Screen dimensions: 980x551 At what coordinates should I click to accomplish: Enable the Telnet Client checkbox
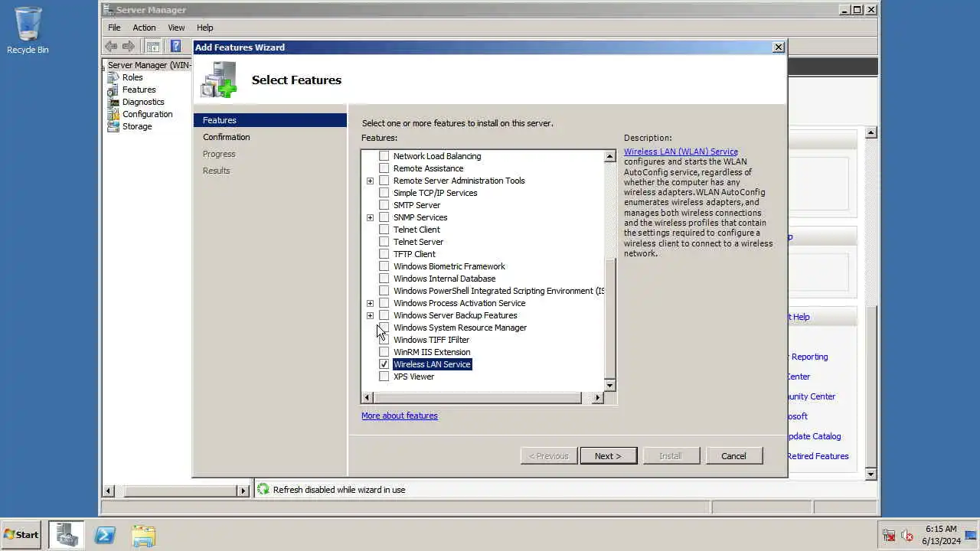[384, 230]
